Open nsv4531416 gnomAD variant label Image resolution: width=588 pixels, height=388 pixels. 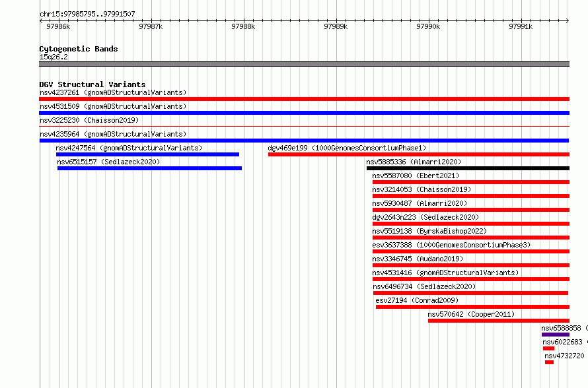click(445, 273)
